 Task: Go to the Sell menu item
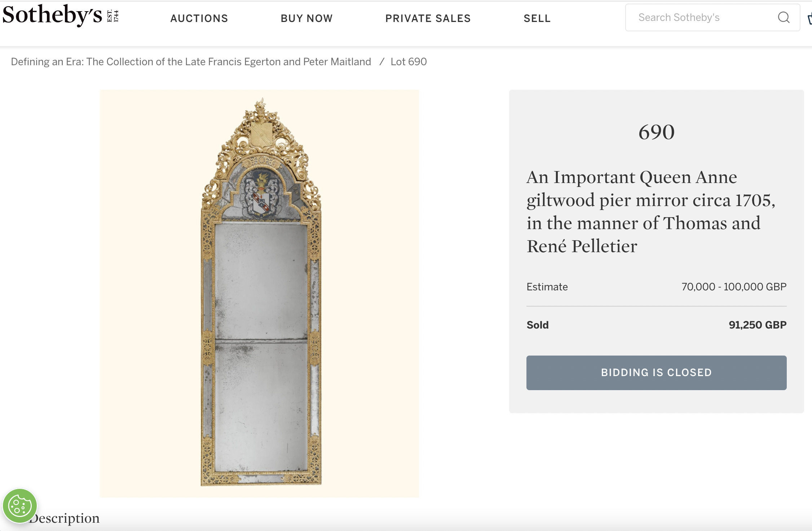point(537,18)
